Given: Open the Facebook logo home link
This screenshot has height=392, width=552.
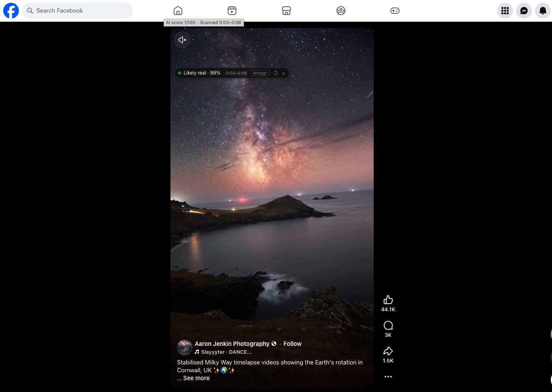Looking at the screenshot, I should (x=11, y=11).
